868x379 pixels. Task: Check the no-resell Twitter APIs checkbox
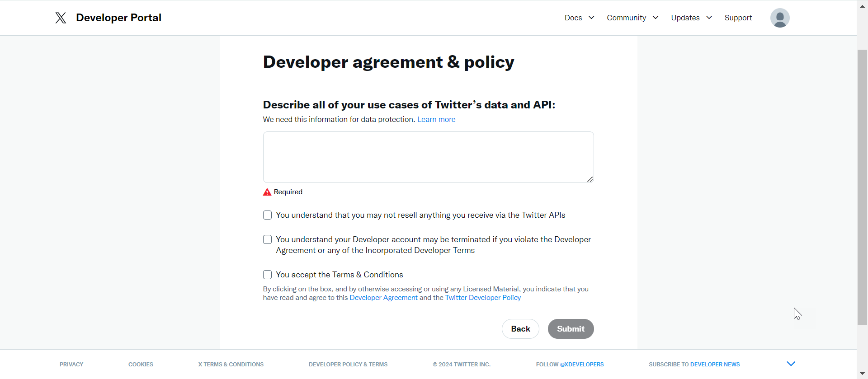[x=268, y=215]
